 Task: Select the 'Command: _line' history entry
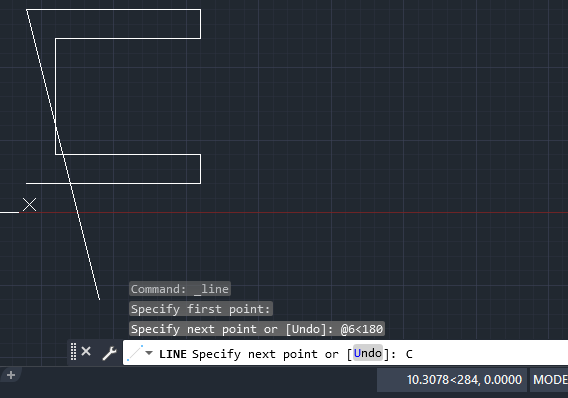[180, 289]
